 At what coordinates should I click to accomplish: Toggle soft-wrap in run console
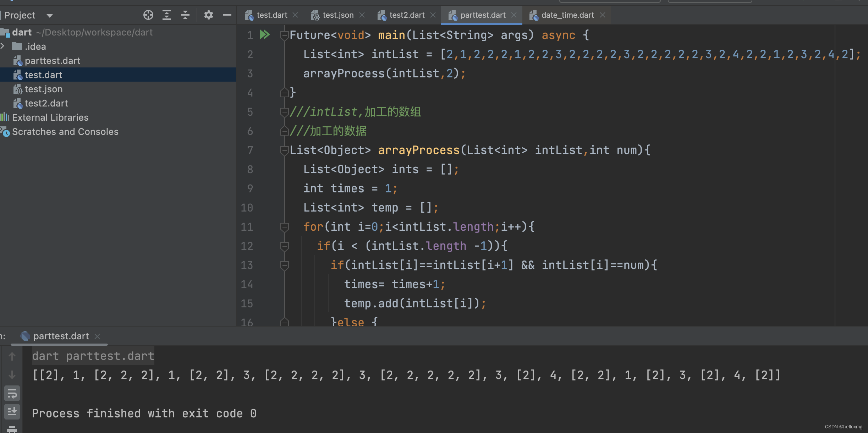(12, 393)
